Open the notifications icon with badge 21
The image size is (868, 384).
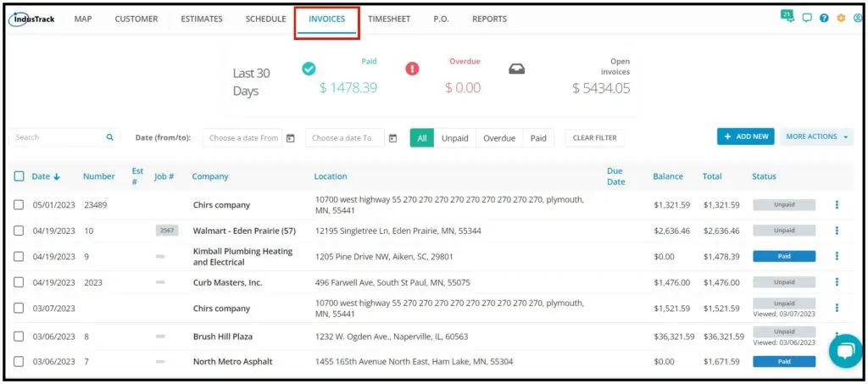click(787, 16)
